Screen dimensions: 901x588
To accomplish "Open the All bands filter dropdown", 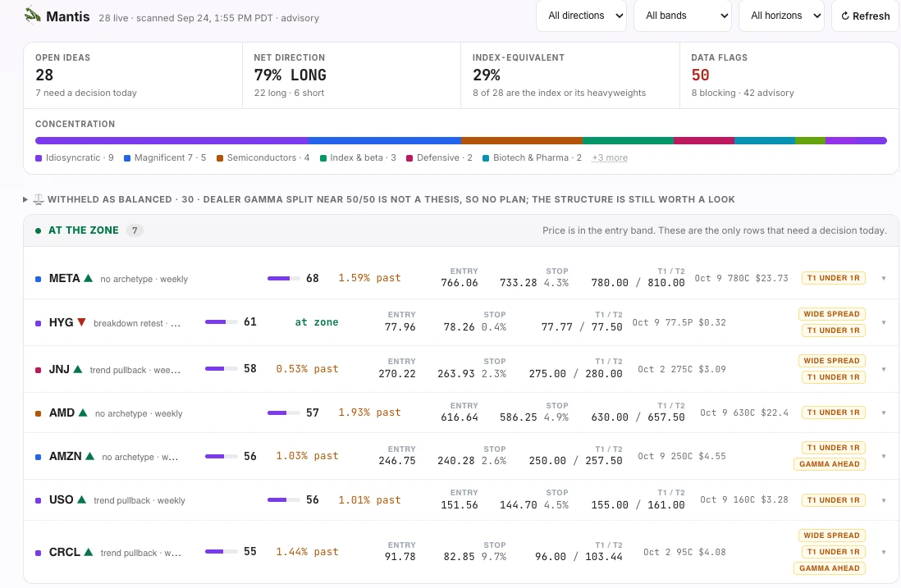I will tap(682, 16).
